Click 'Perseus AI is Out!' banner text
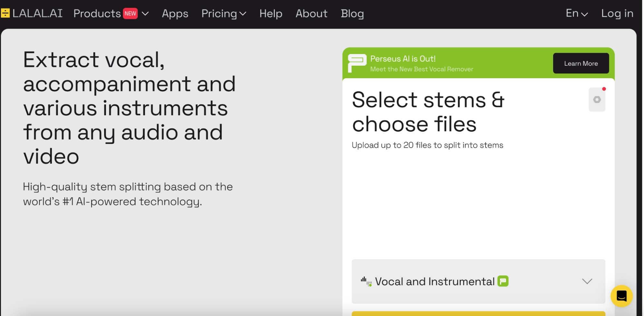 point(403,59)
